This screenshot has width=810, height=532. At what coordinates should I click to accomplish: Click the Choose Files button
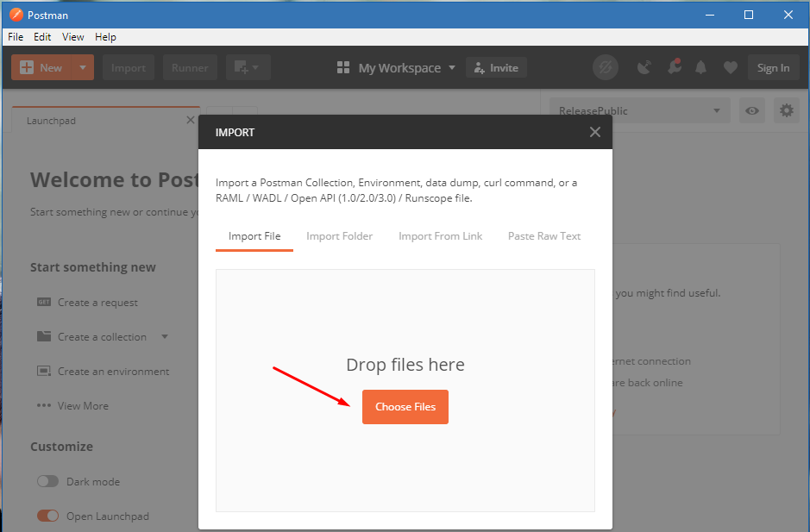pos(405,407)
